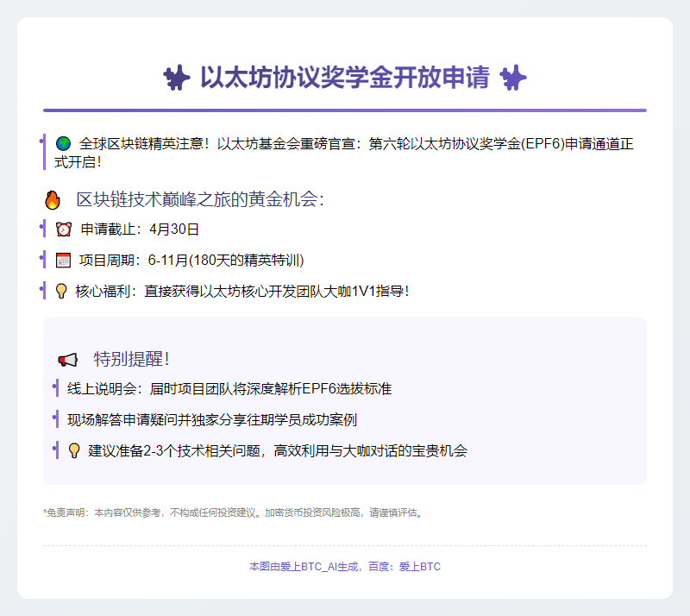The height and width of the screenshot is (616, 690).
Task: Click the light bulb icon beside 建议准备
Action: coord(74,450)
